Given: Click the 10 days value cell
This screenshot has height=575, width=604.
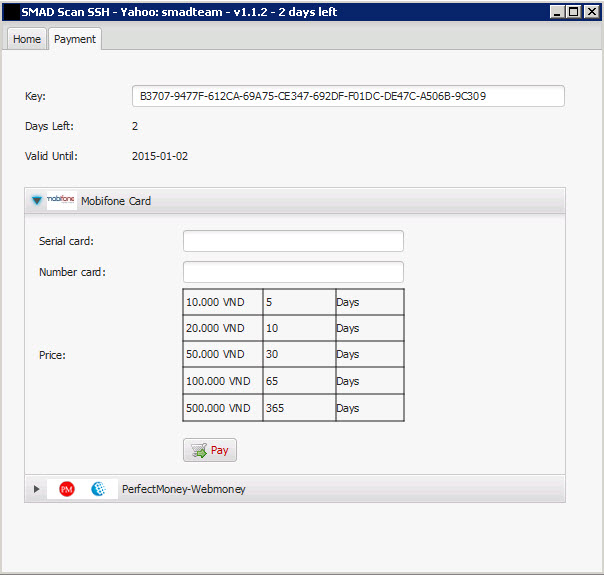Looking at the screenshot, I should pyautogui.click(x=299, y=328).
